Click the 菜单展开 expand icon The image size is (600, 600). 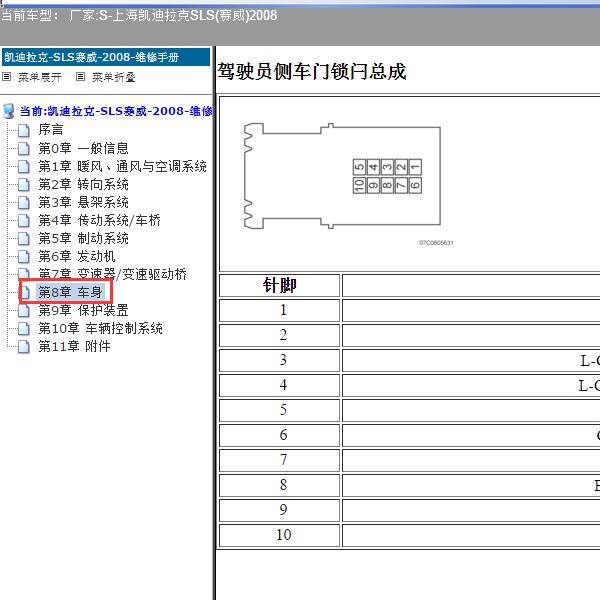click(6, 77)
